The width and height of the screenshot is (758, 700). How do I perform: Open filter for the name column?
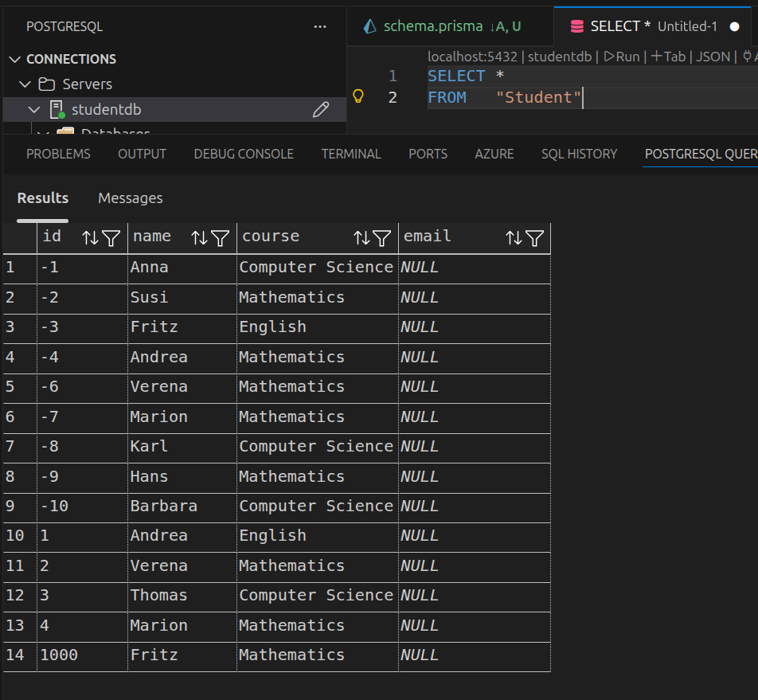tap(221, 237)
